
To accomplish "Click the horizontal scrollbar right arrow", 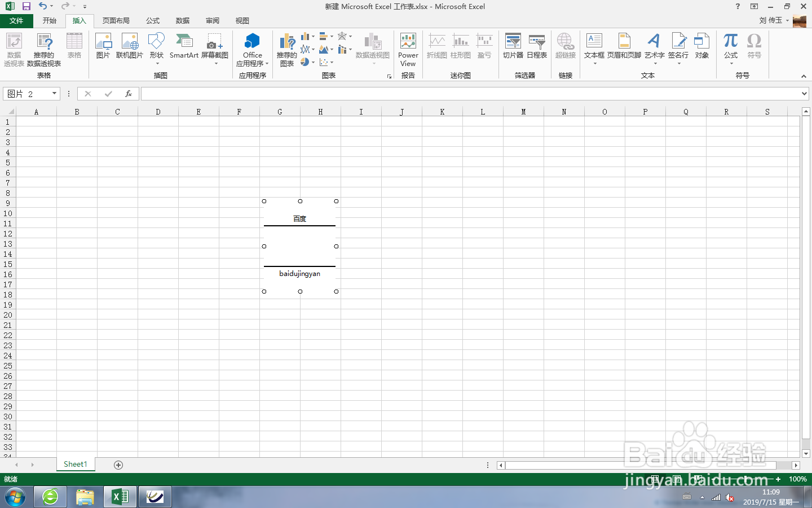I will 796,465.
